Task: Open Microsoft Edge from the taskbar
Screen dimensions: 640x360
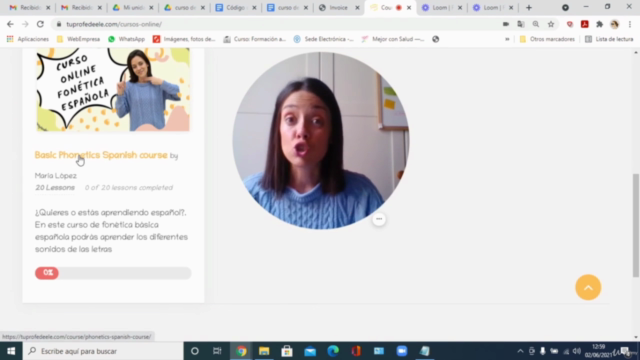Action: [333, 351]
